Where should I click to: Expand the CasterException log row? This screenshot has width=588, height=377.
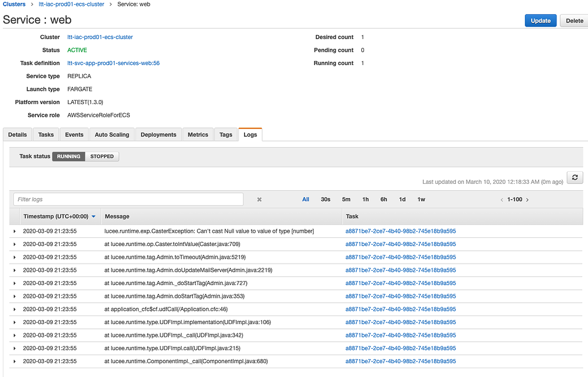point(14,231)
